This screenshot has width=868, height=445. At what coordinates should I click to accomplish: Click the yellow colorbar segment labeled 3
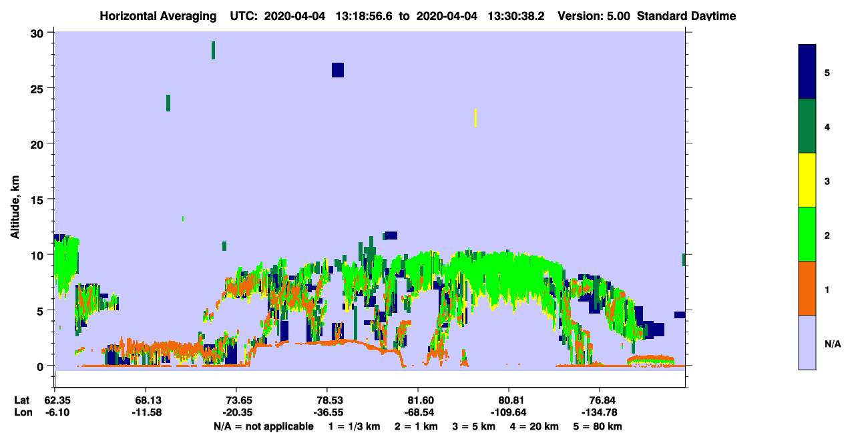(807, 180)
